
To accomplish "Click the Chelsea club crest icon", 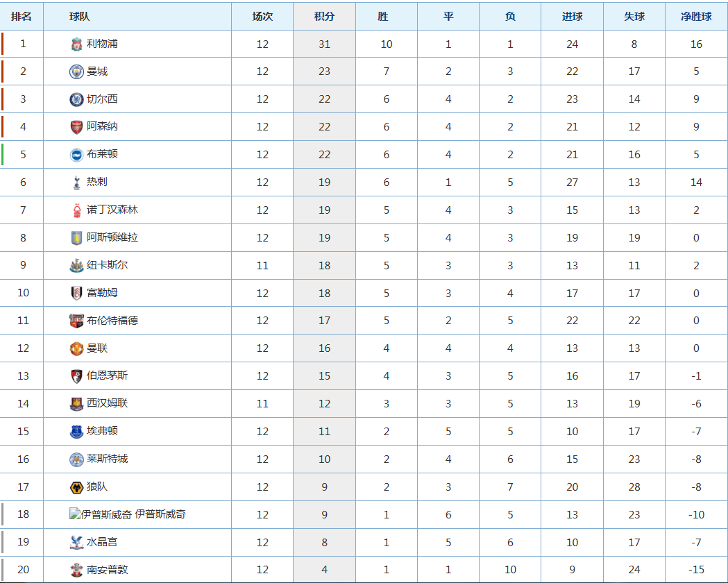I will tap(76, 99).
